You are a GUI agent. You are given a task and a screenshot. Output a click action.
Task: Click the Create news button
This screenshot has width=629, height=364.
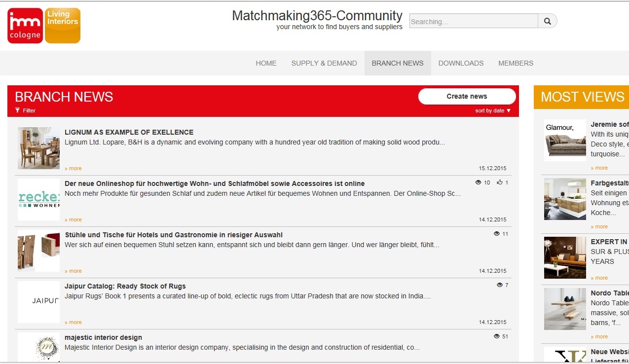click(x=467, y=96)
